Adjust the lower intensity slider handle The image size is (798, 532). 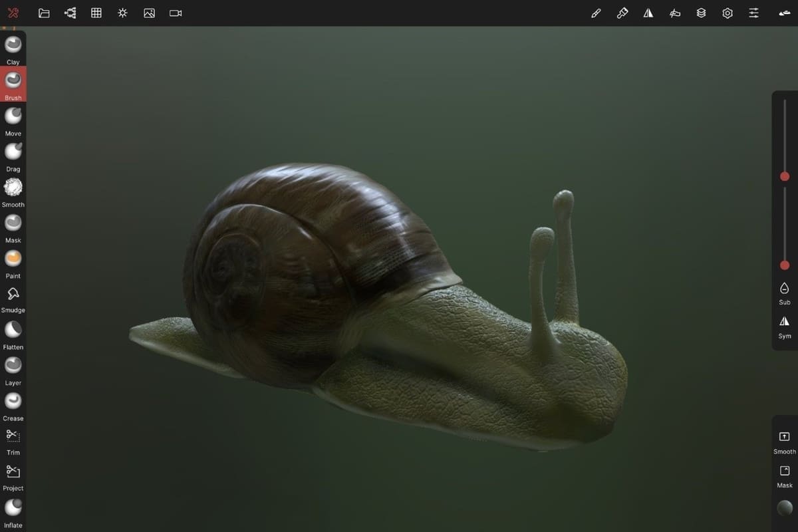[x=785, y=265]
